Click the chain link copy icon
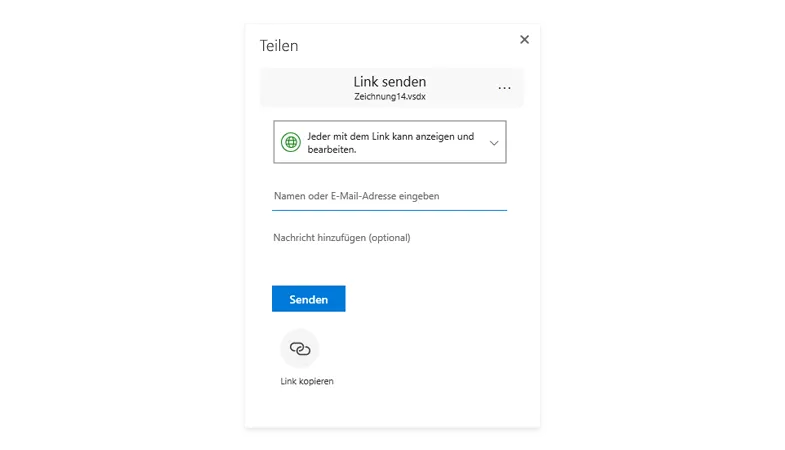 point(300,348)
